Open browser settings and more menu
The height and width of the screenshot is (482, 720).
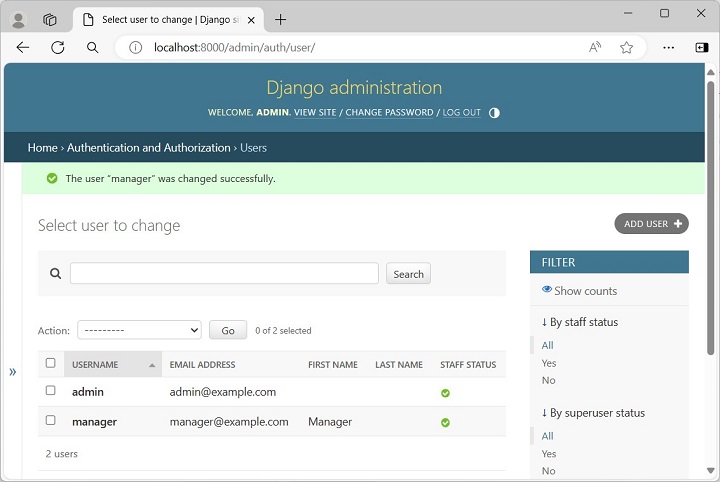click(x=669, y=47)
